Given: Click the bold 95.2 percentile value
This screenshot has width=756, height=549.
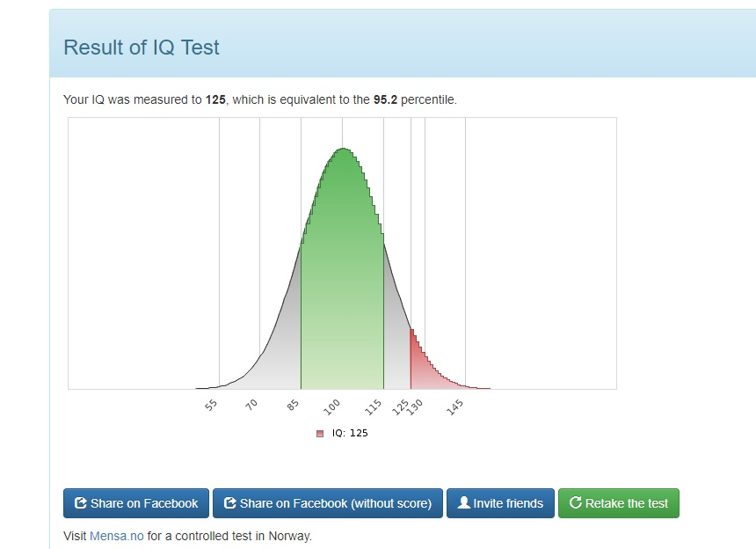Looking at the screenshot, I should point(385,99).
